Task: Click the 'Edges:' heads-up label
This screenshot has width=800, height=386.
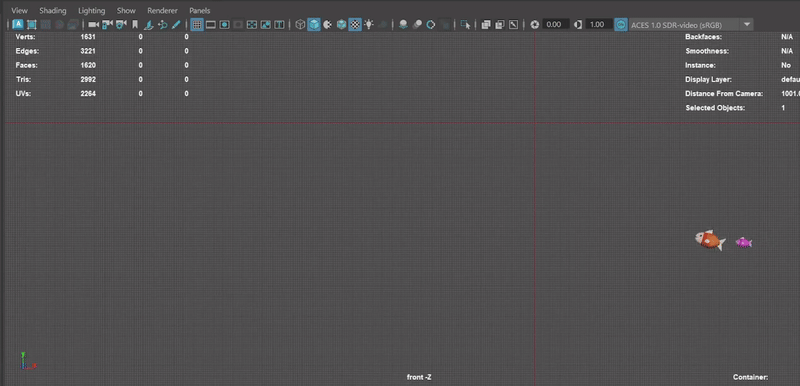Action: point(27,51)
